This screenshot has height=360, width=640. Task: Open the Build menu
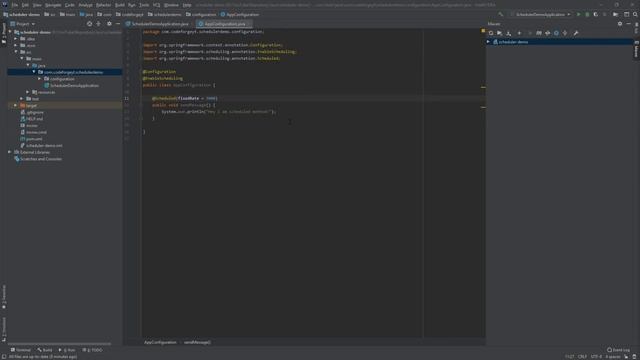(120, 5)
